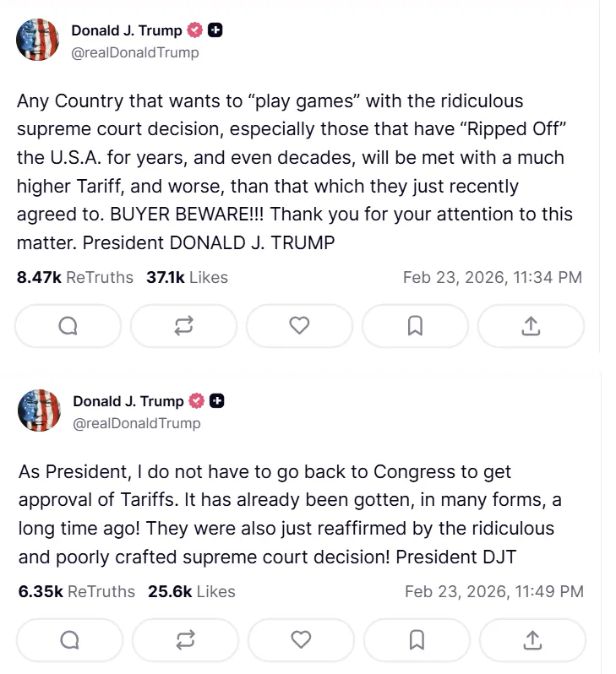Image resolution: width=616 pixels, height=674 pixels.
Task: Reply to the 11:34 PM tariff post
Action: [68, 326]
